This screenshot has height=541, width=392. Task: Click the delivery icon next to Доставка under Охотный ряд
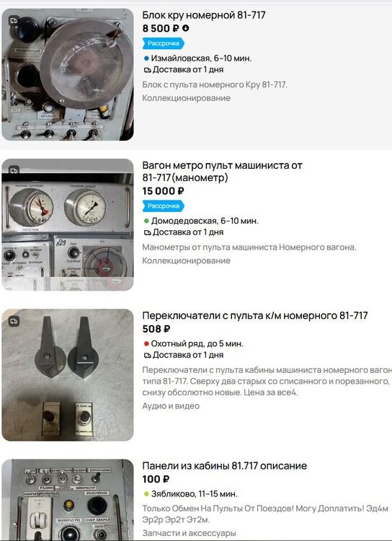pyautogui.click(x=147, y=356)
